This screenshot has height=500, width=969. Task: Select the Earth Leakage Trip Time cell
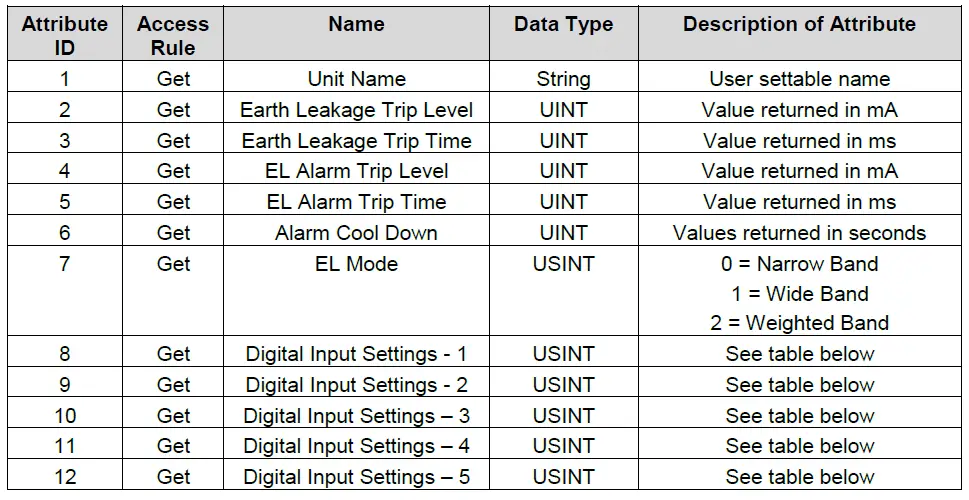(x=356, y=140)
